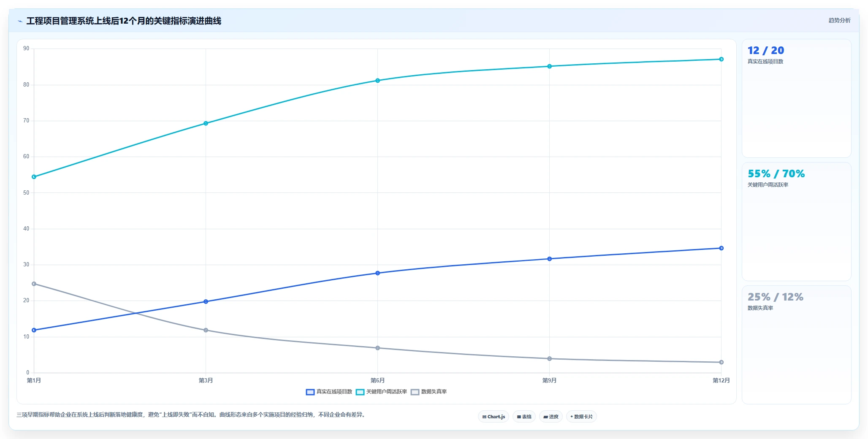Select the 关键用户周活跃率 point at 第3月
The height and width of the screenshot is (439, 868).
click(x=206, y=123)
